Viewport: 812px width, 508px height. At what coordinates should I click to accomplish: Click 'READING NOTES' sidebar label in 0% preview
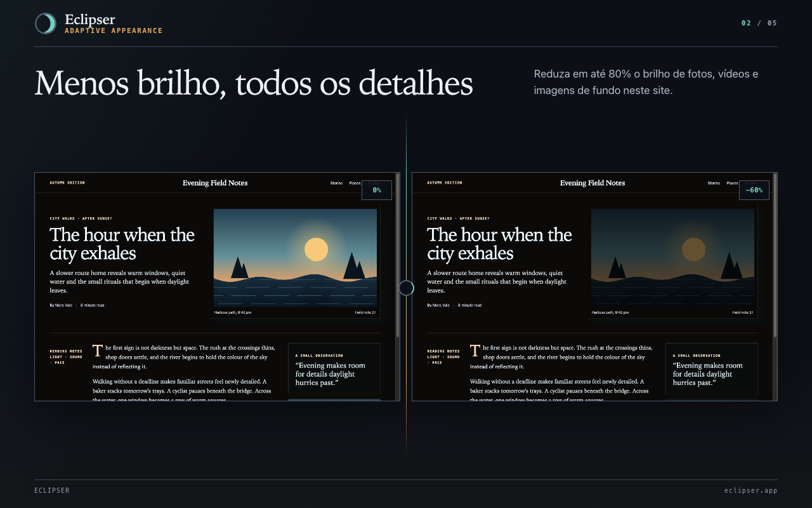(x=65, y=351)
